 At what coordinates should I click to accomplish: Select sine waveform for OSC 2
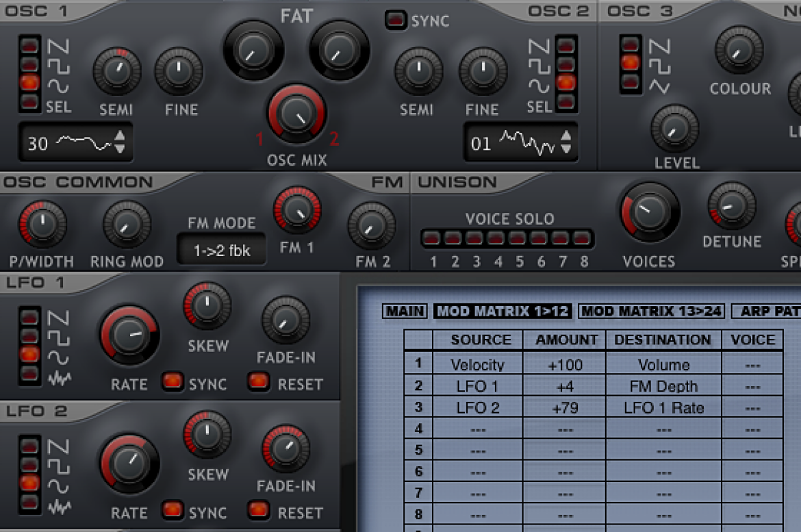[x=566, y=83]
